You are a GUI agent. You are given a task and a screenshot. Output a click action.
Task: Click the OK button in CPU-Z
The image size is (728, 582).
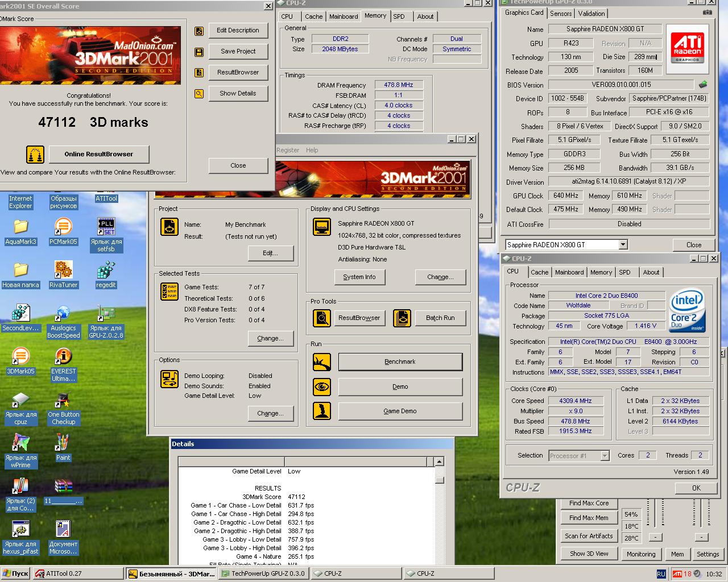click(x=697, y=488)
